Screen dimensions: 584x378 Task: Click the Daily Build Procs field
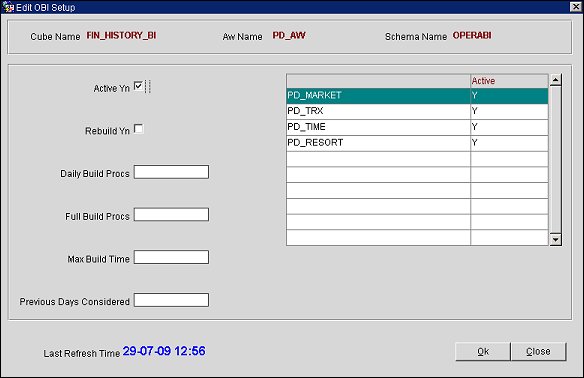(171, 172)
